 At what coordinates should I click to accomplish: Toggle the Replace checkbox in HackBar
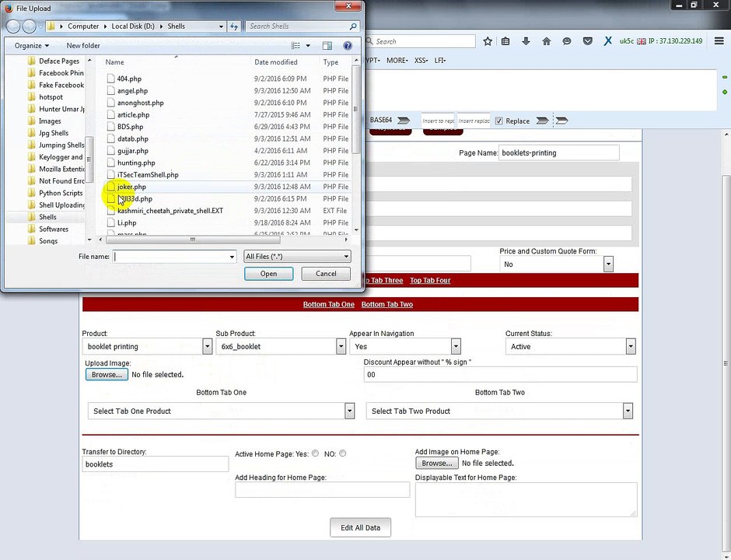[x=498, y=121]
